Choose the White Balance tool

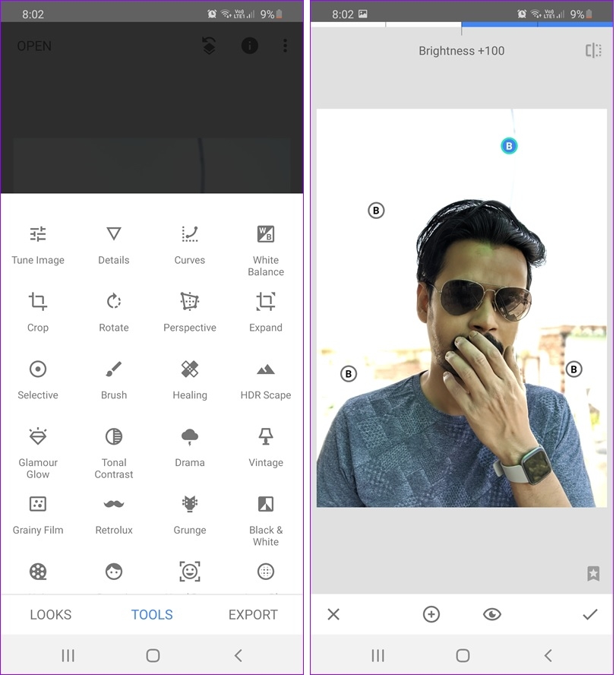[x=265, y=251]
